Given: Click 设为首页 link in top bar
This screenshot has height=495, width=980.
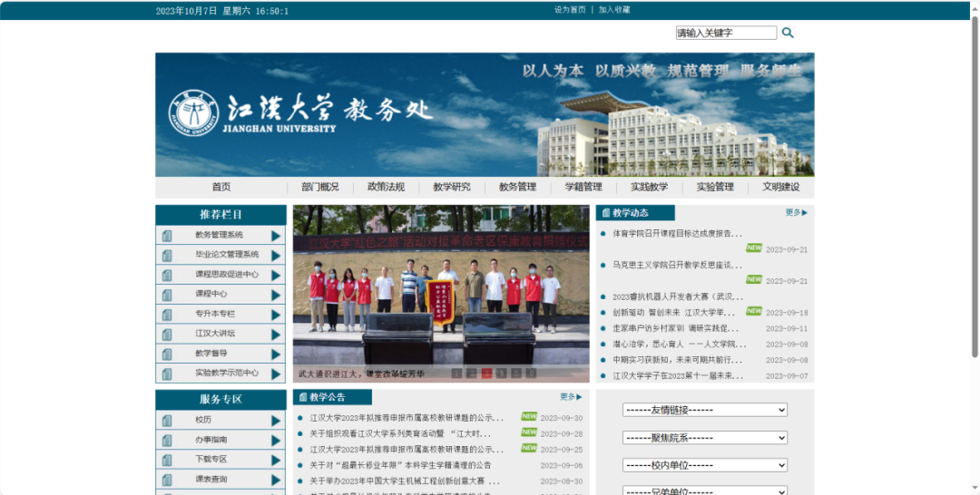Looking at the screenshot, I should coord(570,10).
